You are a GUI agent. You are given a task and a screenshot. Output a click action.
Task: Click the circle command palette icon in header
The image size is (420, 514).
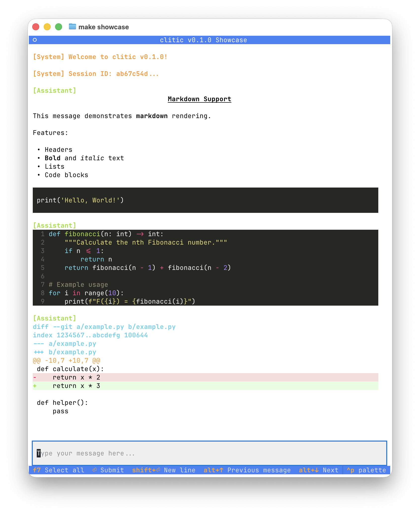35,40
